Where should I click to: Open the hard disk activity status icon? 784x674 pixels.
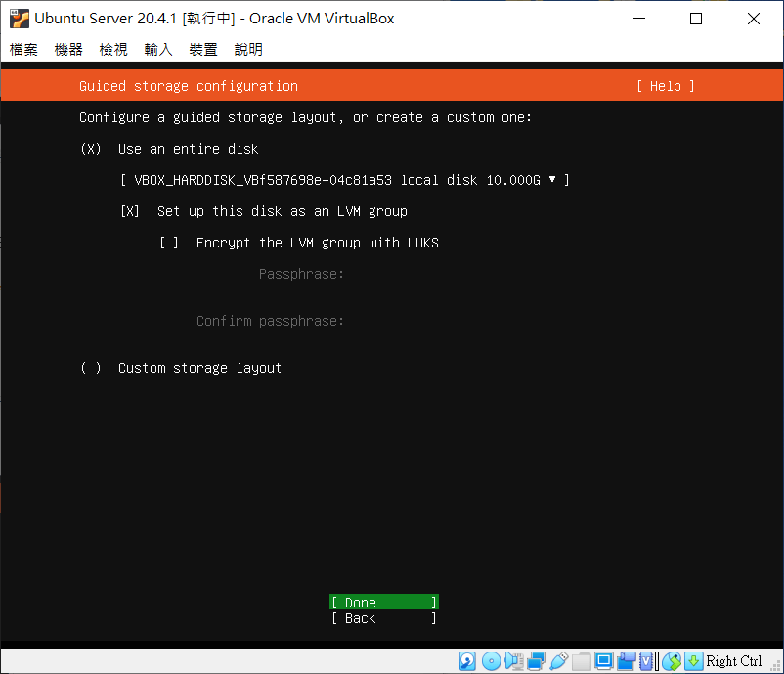pos(467,661)
